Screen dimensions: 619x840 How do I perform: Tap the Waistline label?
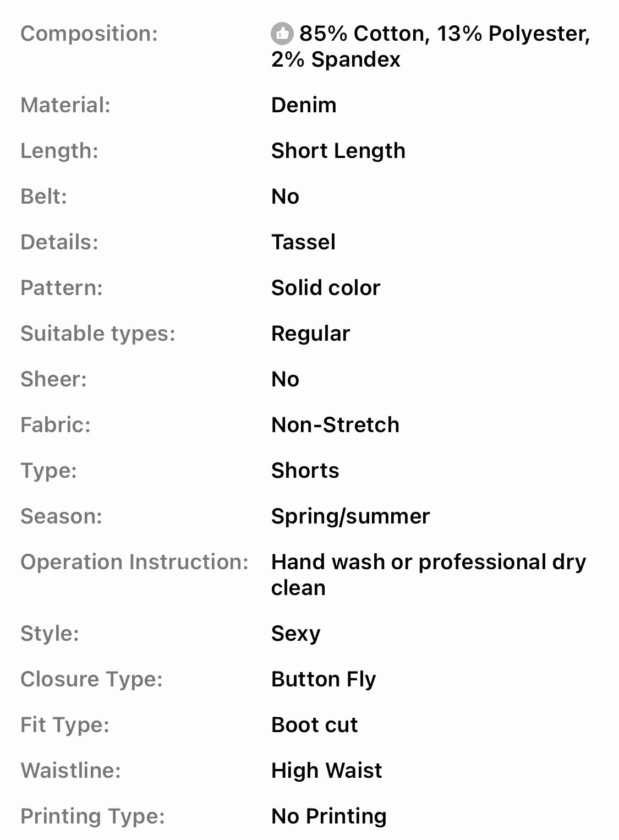pos(70,770)
